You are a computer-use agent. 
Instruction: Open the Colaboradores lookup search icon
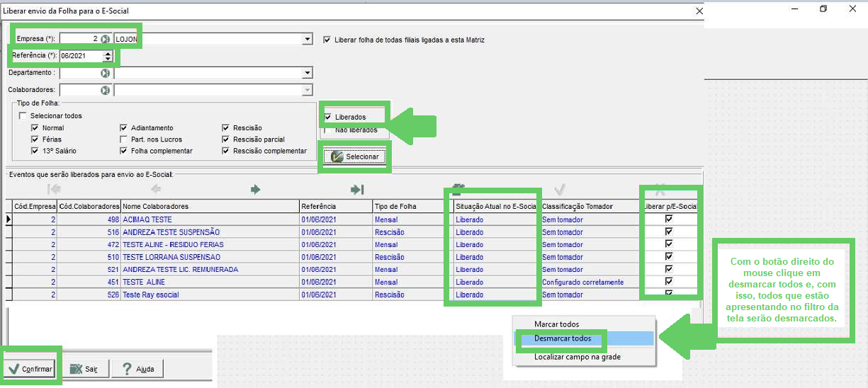(105, 90)
